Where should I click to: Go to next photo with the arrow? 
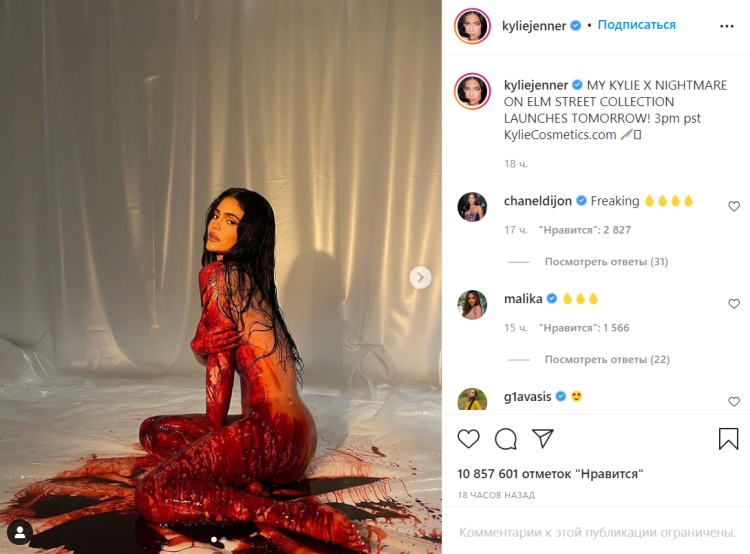pos(420,277)
